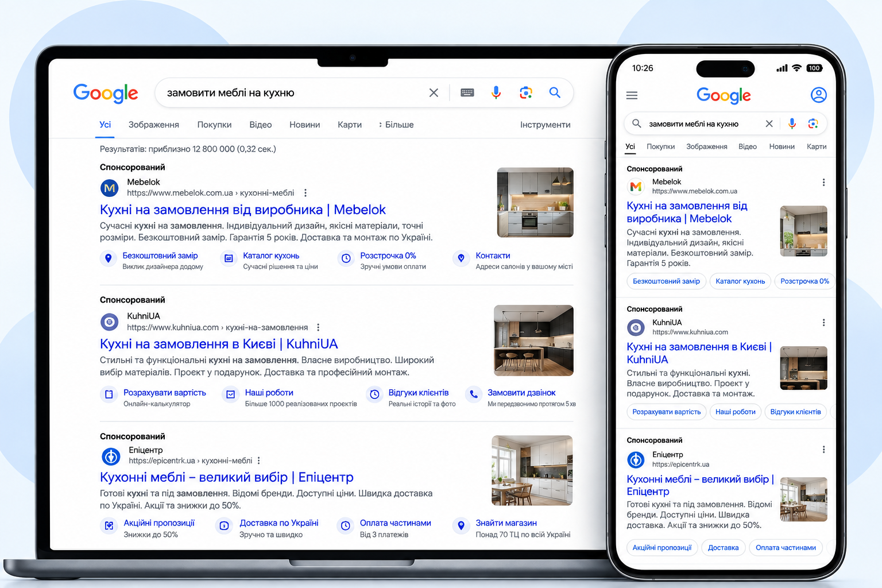The height and width of the screenshot is (588, 882).
Task: Open the Mebelok kitchen photo on laptop
Action: (535, 202)
